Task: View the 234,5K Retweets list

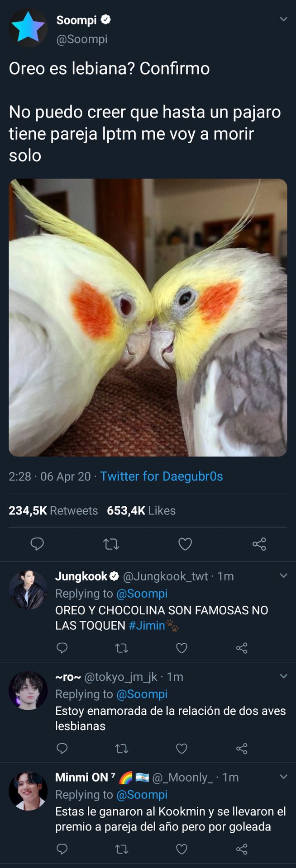Action: click(x=53, y=510)
